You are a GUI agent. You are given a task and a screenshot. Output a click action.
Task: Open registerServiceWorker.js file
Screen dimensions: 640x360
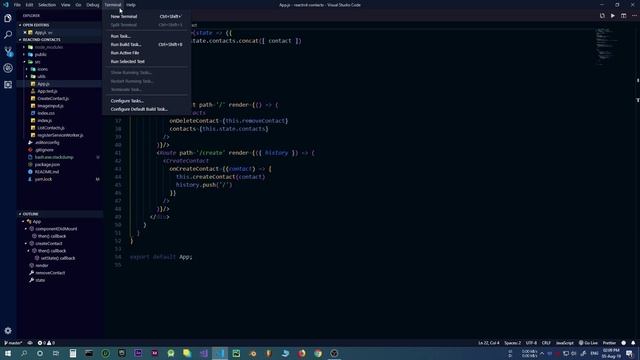pyautogui.click(x=60, y=135)
